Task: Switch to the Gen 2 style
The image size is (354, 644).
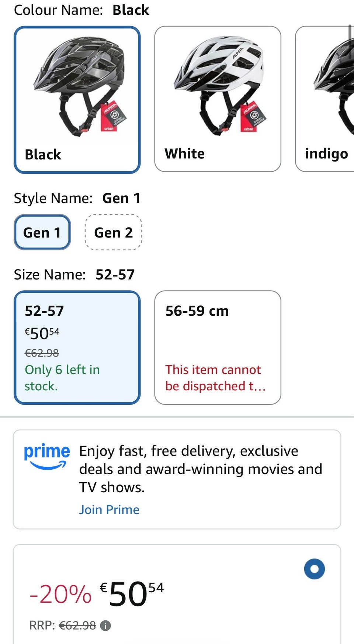Action: click(113, 233)
